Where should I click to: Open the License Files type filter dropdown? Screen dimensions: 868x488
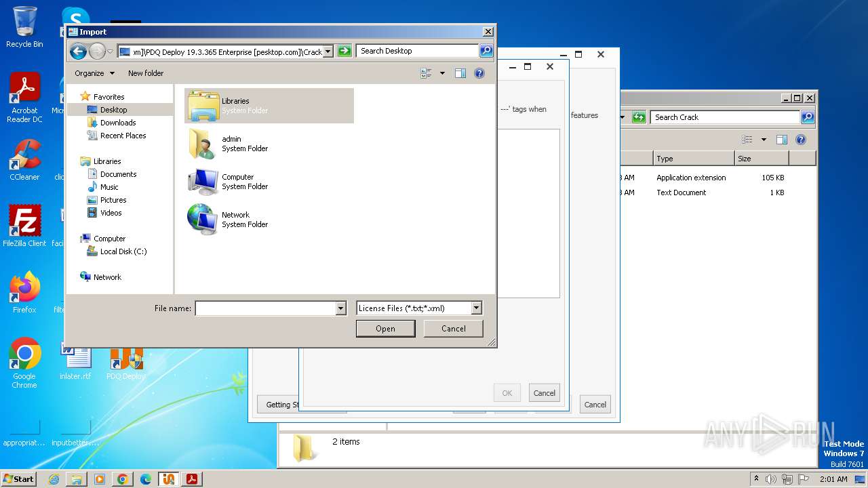(x=419, y=308)
